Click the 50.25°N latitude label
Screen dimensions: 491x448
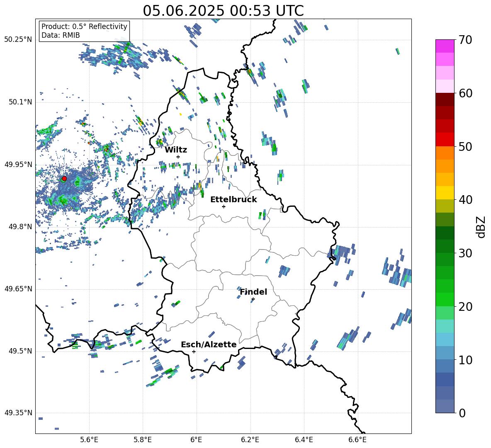[x=19, y=40]
